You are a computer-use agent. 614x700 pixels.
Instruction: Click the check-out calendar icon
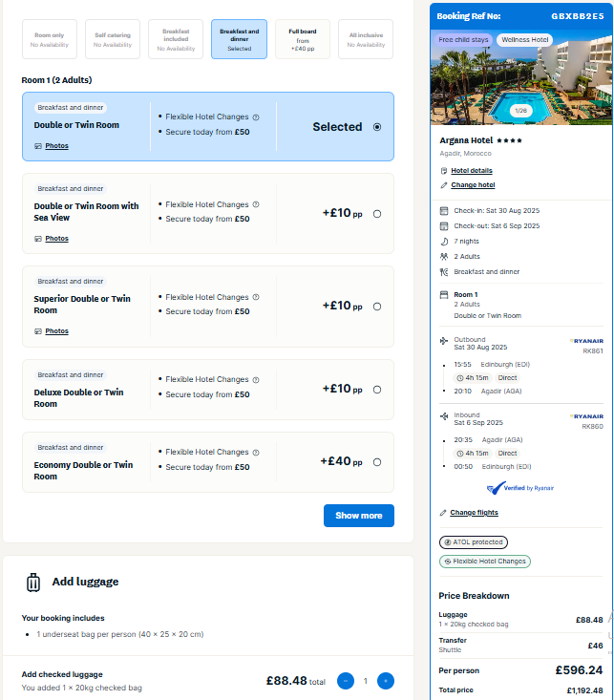444,226
